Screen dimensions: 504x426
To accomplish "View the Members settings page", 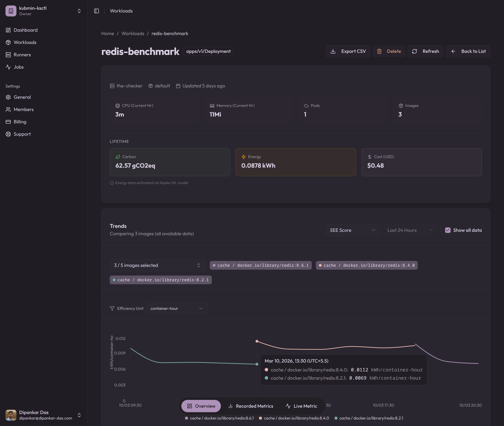I will (23, 109).
